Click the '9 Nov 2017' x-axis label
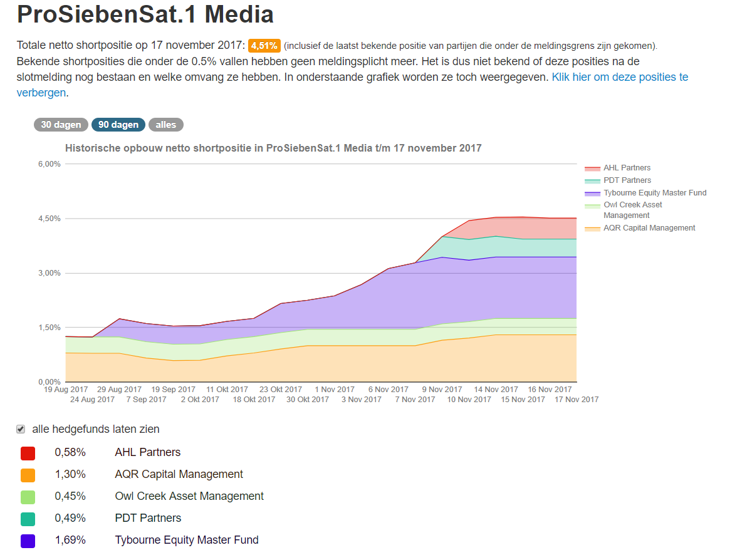Screen dimensions: 752x560 [442, 390]
